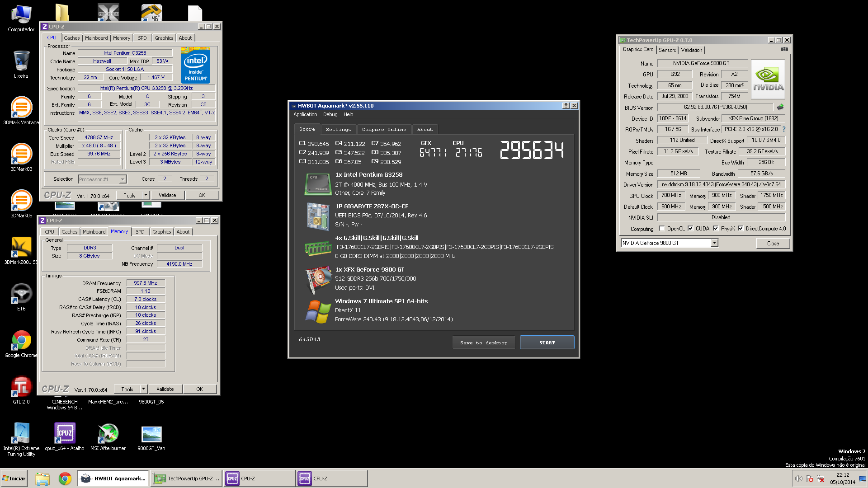Open Windows Explorer from taskbar

click(42, 479)
